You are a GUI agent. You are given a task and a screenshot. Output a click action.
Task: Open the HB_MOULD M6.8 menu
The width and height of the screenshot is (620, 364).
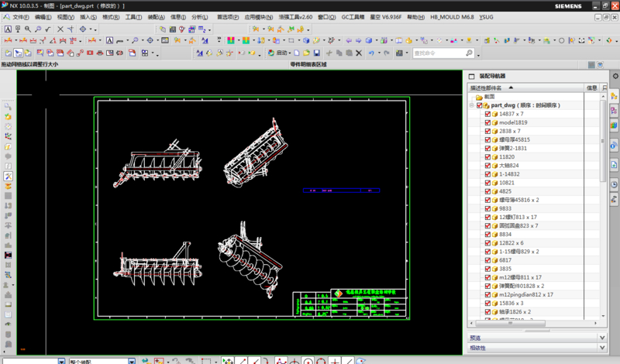(x=452, y=17)
